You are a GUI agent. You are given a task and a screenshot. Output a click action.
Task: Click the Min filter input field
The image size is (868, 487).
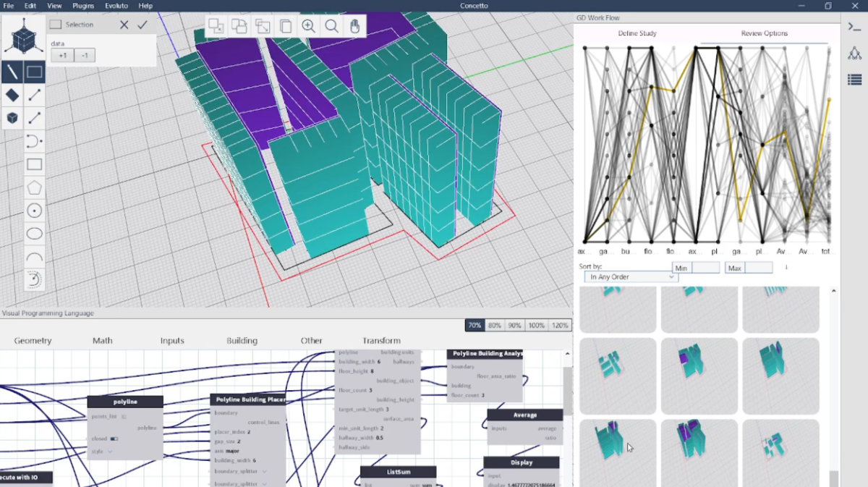(x=705, y=268)
